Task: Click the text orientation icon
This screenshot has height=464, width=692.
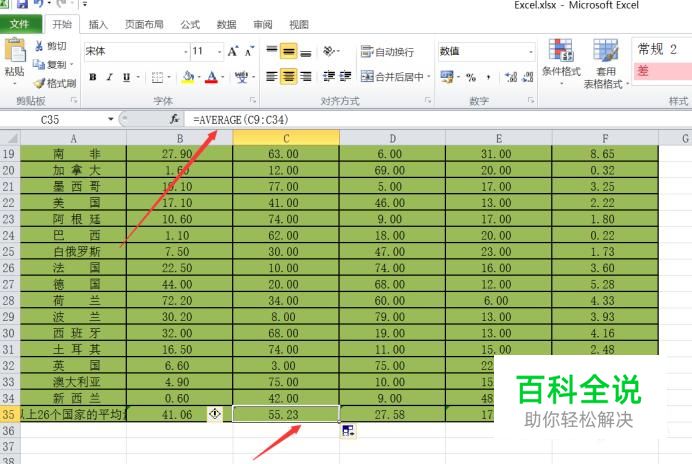Action: coord(329,51)
